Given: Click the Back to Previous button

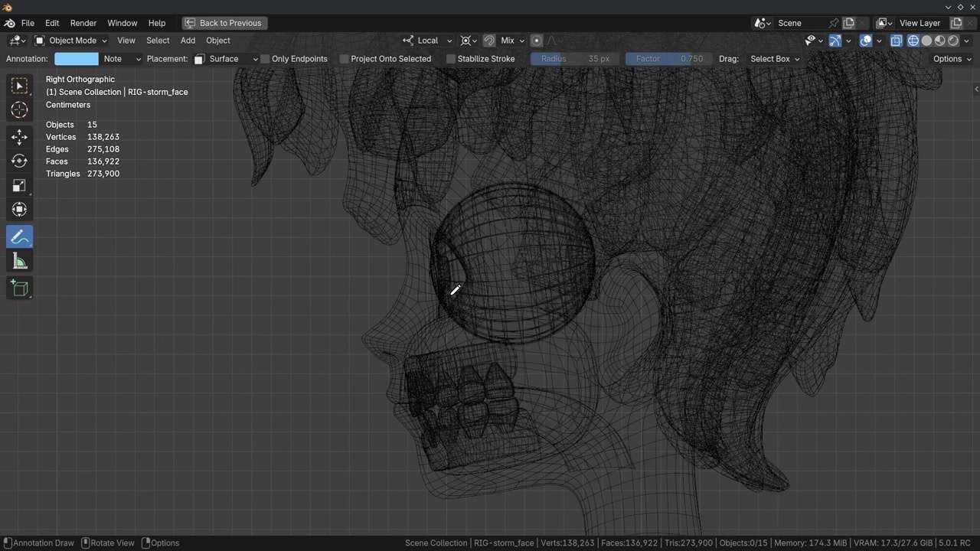Looking at the screenshot, I should [223, 23].
